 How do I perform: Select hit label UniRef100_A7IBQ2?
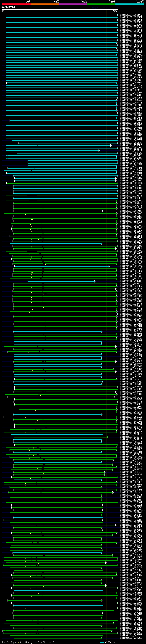point(131,414)
